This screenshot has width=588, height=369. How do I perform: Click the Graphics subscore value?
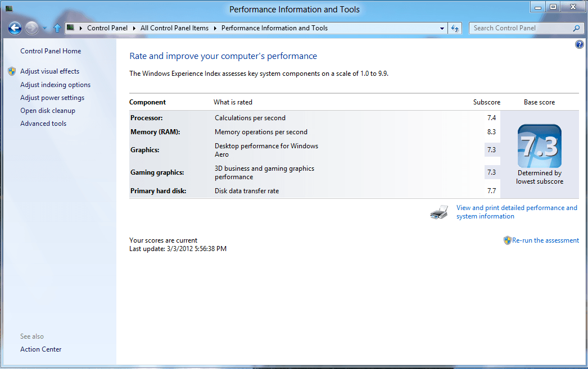coord(492,150)
